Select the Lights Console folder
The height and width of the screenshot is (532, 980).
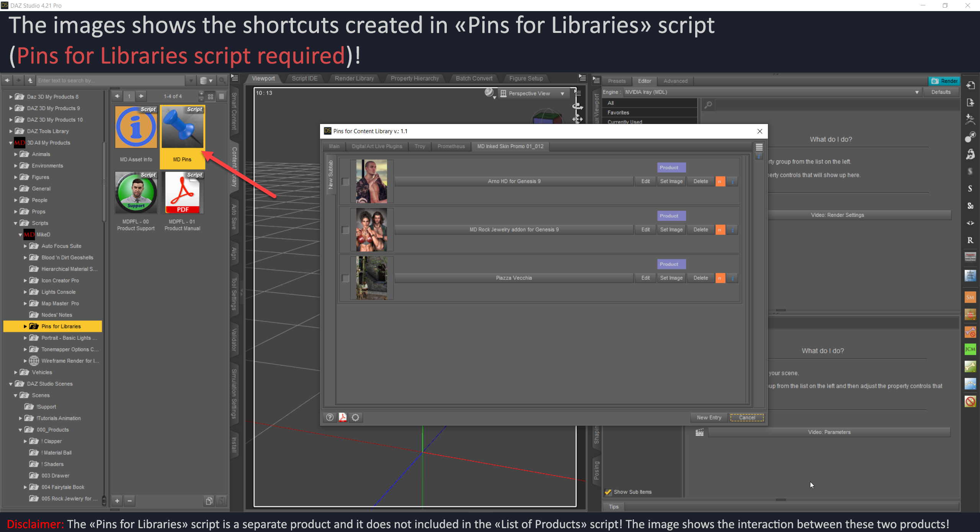click(x=58, y=292)
